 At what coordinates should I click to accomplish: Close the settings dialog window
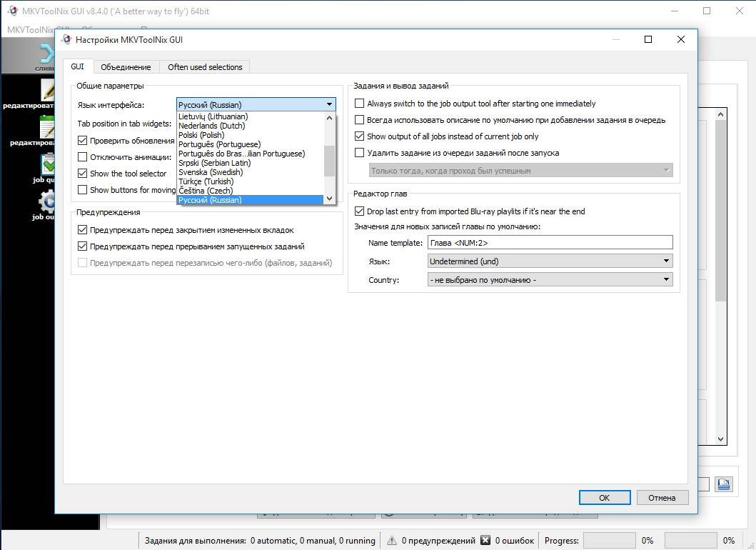pos(681,39)
